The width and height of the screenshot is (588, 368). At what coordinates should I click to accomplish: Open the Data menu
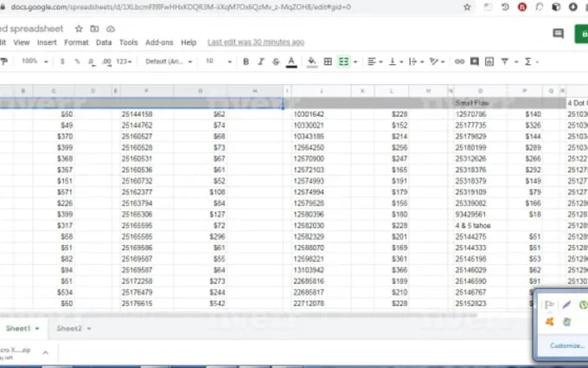point(104,42)
